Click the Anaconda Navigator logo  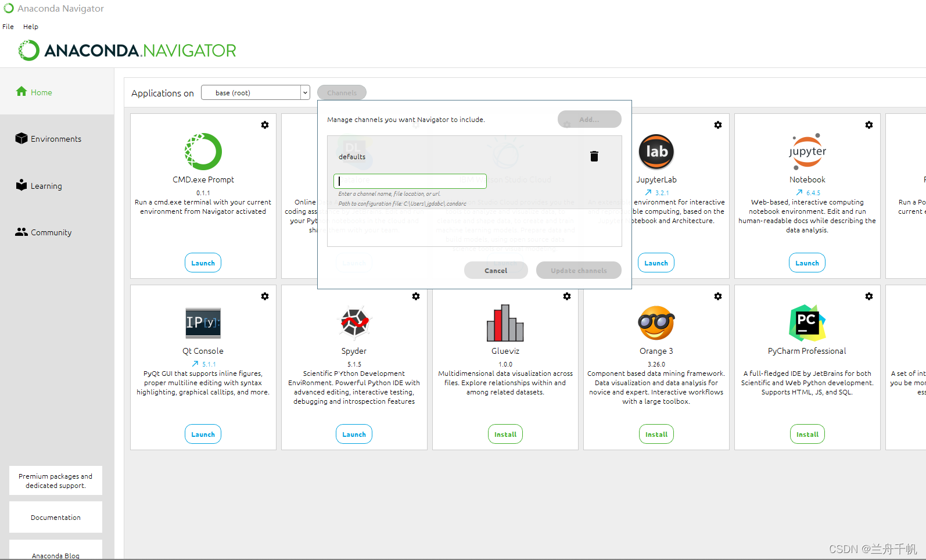pyautogui.click(x=127, y=51)
